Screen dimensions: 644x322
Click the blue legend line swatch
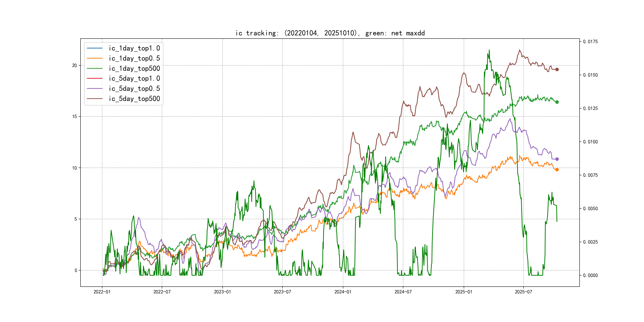[94, 48]
